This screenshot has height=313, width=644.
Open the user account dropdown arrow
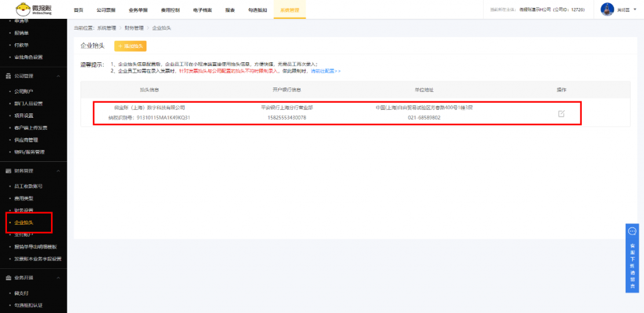(635, 9)
